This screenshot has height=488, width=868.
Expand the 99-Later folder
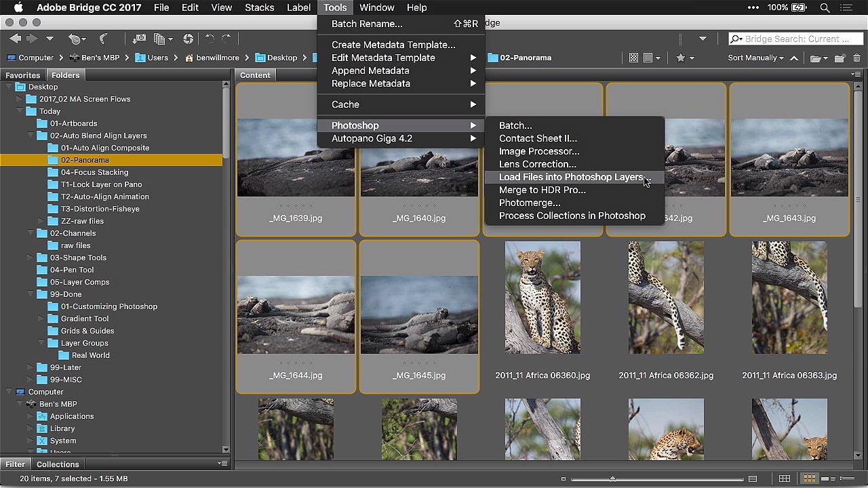click(x=31, y=367)
